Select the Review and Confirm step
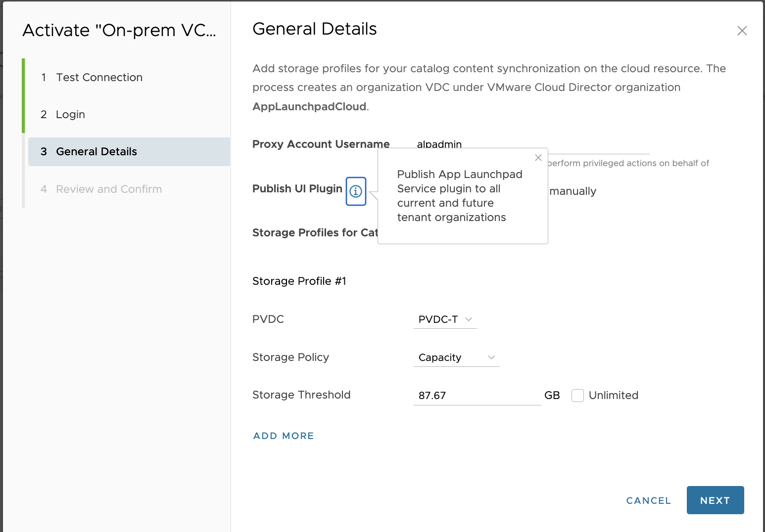The height and width of the screenshot is (532, 765). 109,189
